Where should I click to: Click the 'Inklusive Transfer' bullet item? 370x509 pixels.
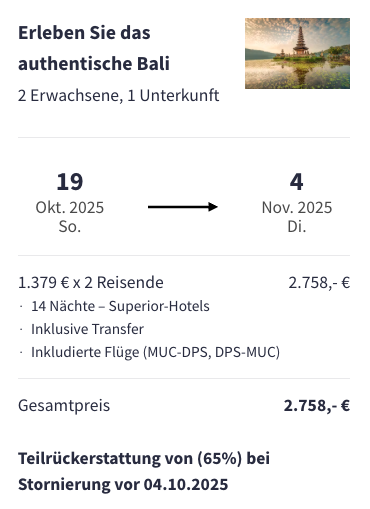(x=87, y=329)
